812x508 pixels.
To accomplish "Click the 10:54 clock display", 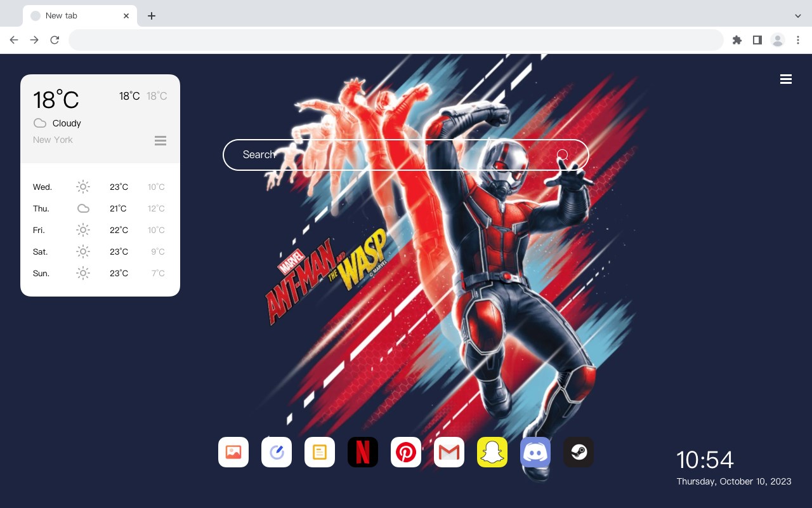I will (x=705, y=460).
